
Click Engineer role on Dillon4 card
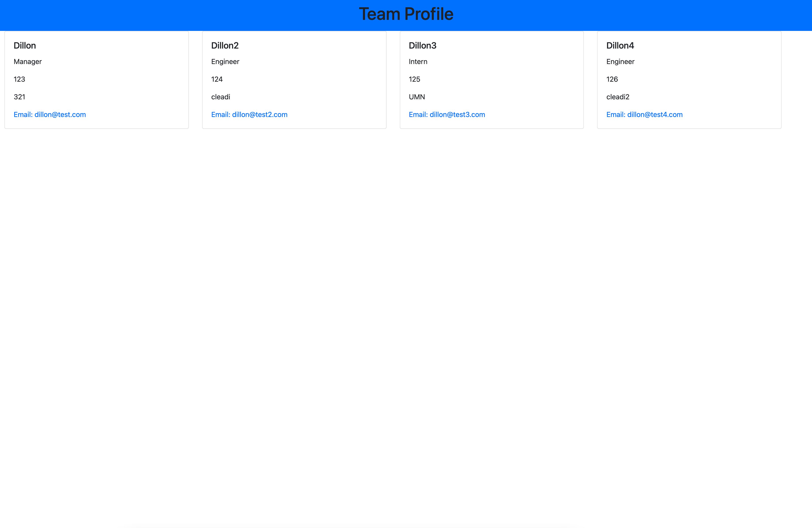click(x=620, y=62)
